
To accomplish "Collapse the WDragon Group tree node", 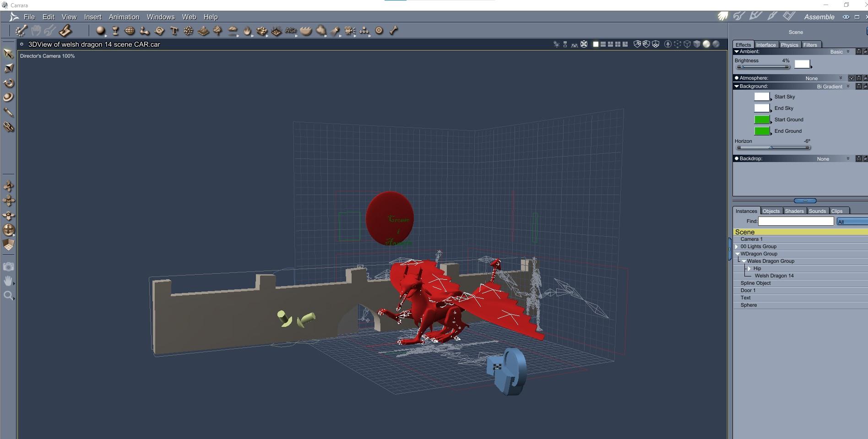I will click(738, 254).
